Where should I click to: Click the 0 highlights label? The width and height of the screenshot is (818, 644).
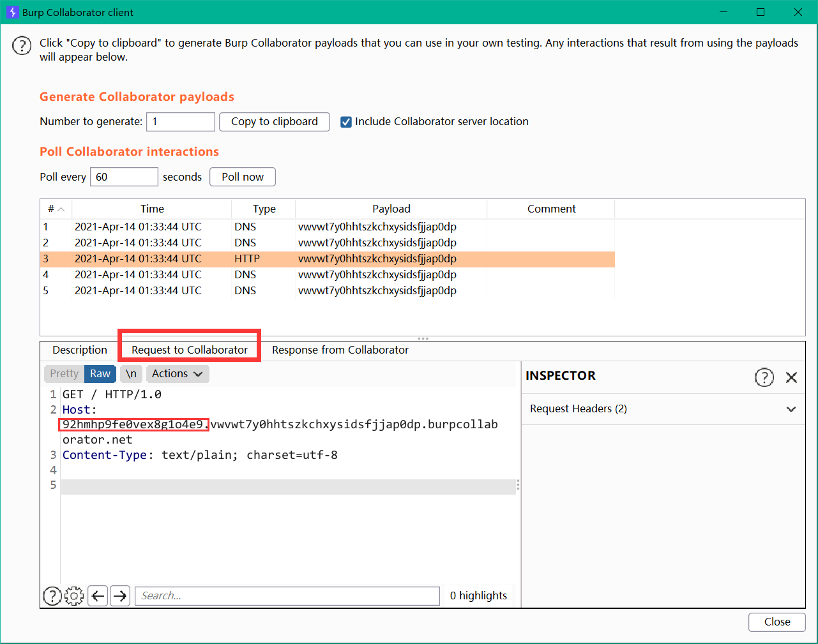click(478, 595)
